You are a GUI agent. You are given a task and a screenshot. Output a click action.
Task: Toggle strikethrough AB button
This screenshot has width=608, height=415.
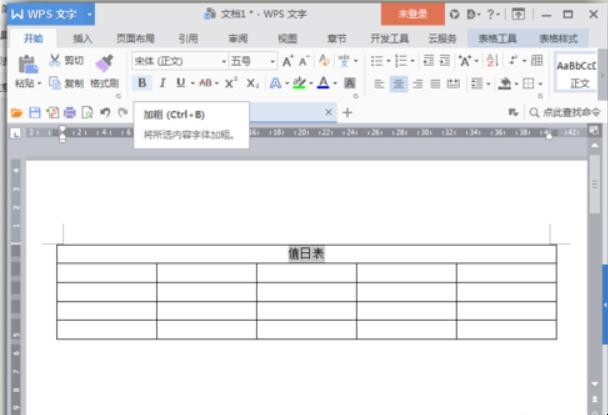pyautogui.click(x=206, y=83)
